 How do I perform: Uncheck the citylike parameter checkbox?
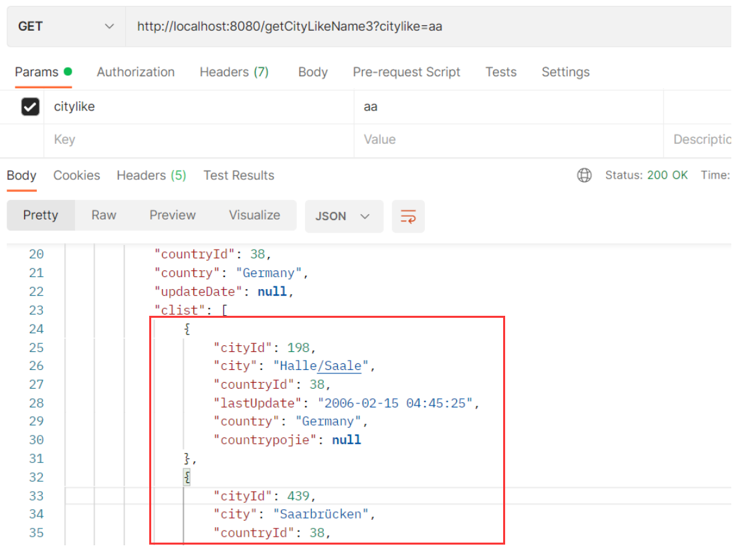coord(30,106)
